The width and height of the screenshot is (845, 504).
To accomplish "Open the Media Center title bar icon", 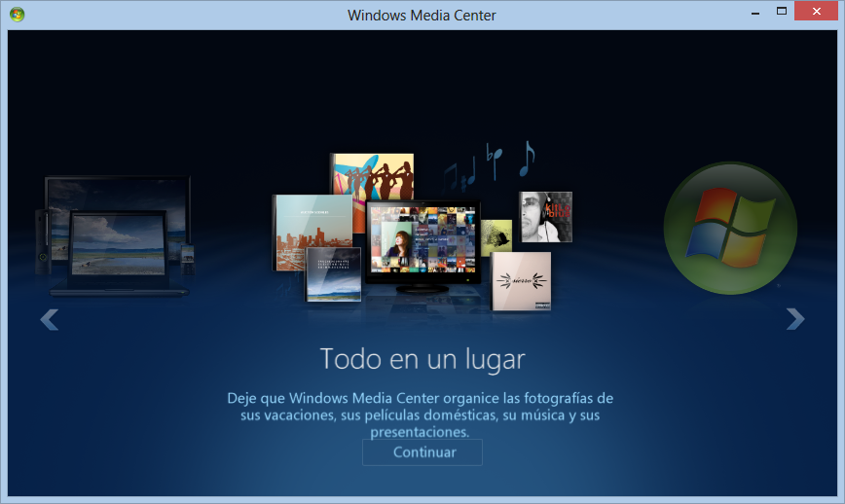I will click(x=17, y=15).
